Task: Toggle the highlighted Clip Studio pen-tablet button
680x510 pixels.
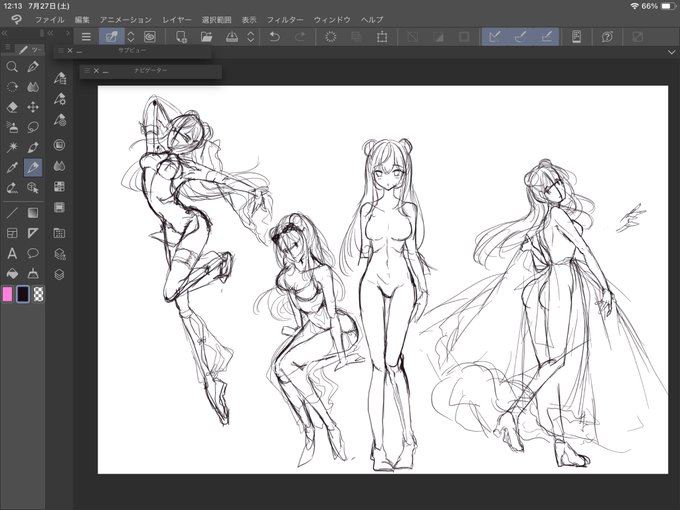Action: tap(111, 37)
